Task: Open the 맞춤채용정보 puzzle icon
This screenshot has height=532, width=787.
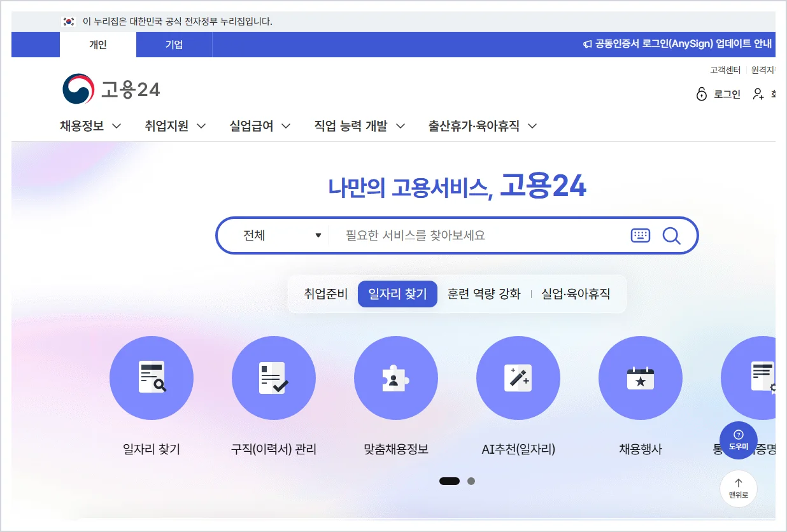Action: tap(396, 378)
